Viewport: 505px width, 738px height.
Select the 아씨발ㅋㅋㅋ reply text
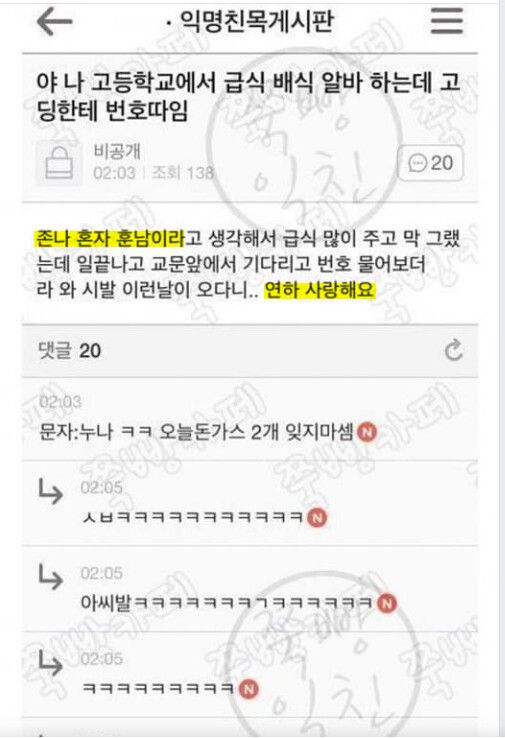(x=228, y=603)
